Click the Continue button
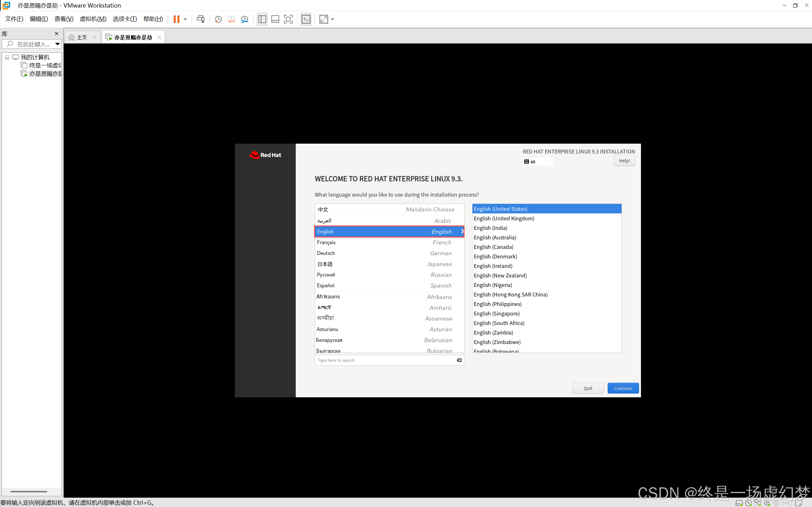This screenshot has height=507, width=812. pos(623,388)
